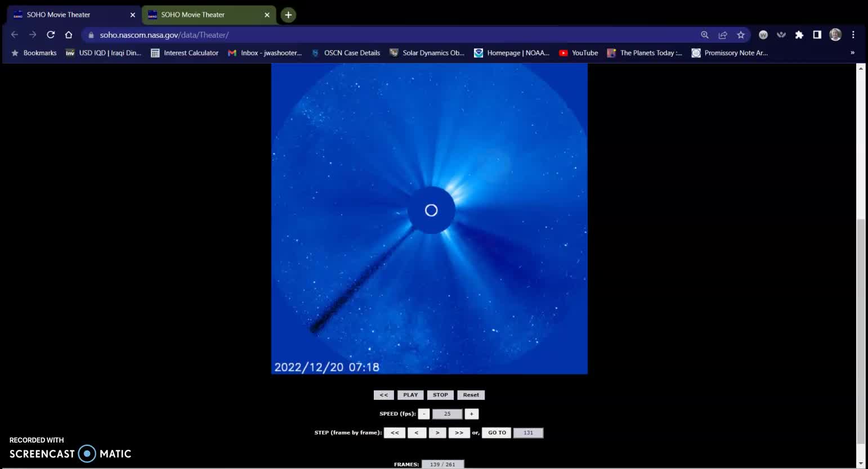Open the Bookmarks folder
868x469 pixels.
[34, 53]
